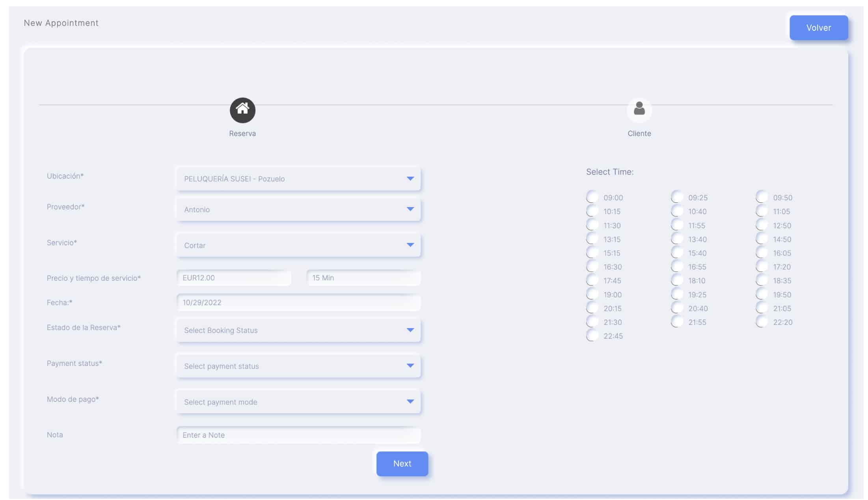Viewport: 868px width, 500px height.
Task: Click the 'Payment status*' label
Action: 75,363
